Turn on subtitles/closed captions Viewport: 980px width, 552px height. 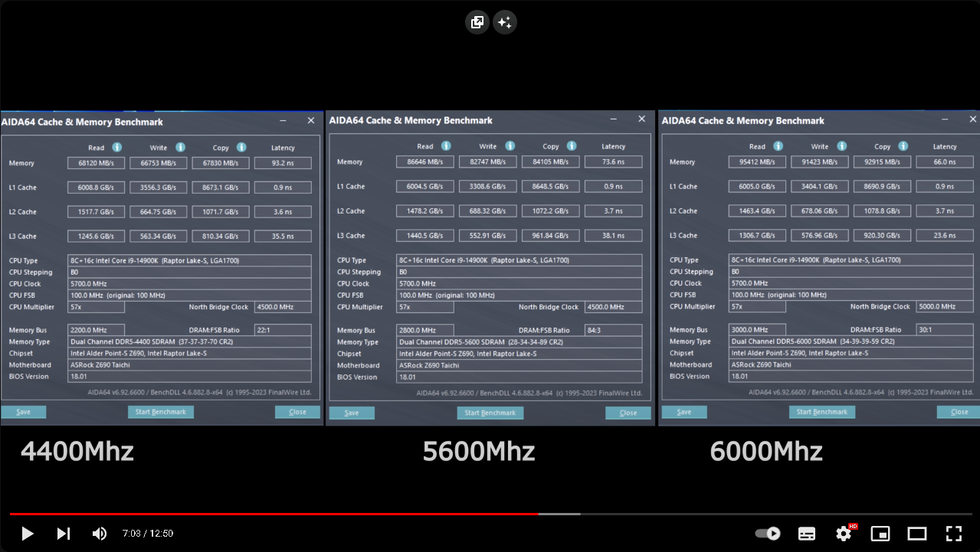pyautogui.click(x=807, y=534)
